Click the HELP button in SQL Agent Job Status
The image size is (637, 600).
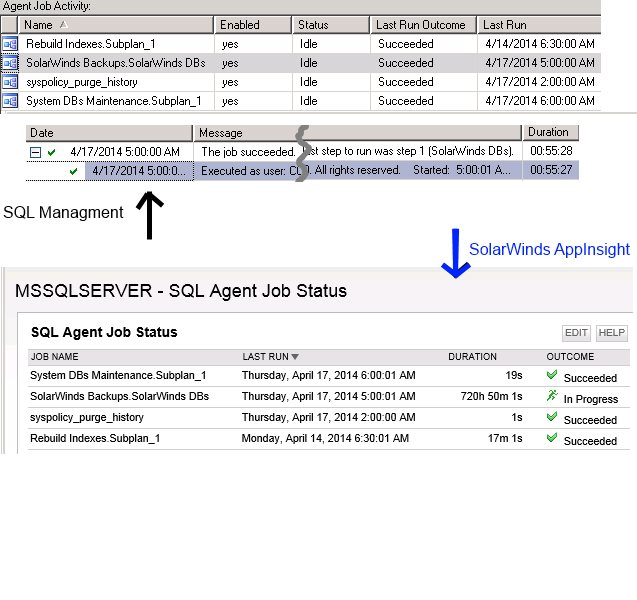(611, 333)
